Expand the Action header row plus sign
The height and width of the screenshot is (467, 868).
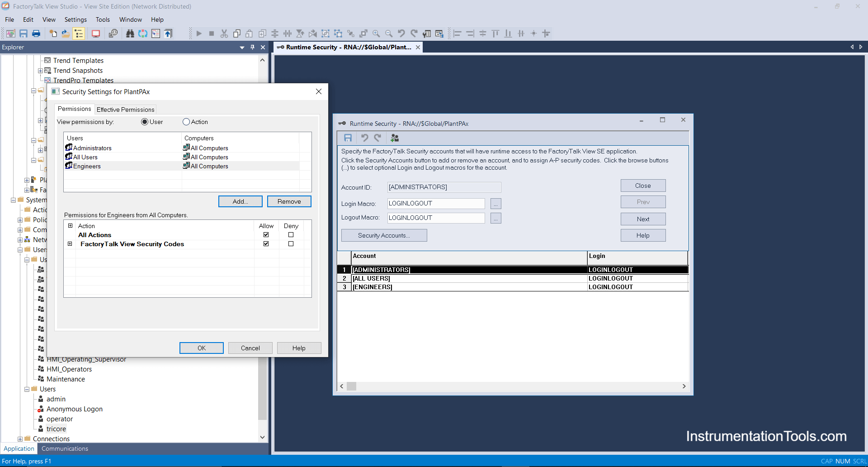(70, 225)
